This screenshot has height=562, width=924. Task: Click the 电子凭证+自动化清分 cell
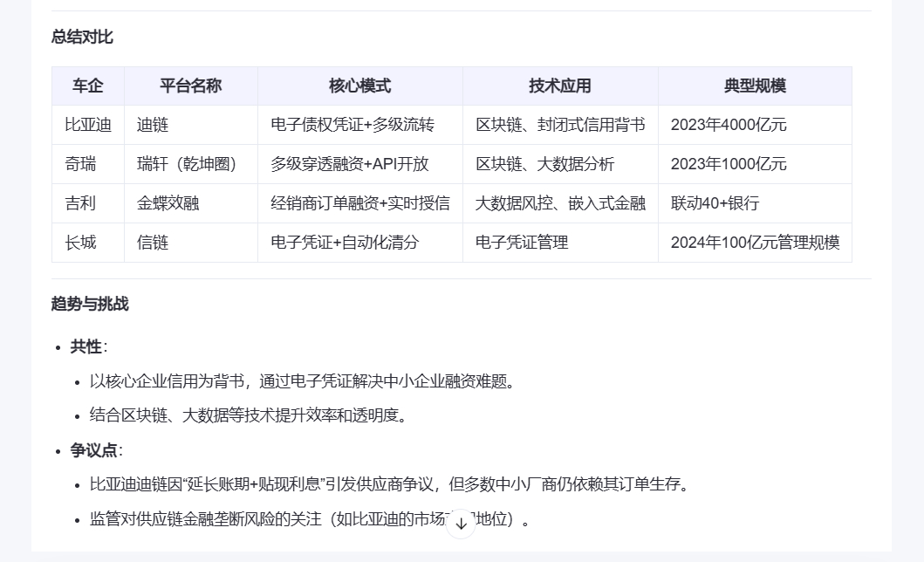pyautogui.click(x=360, y=242)
